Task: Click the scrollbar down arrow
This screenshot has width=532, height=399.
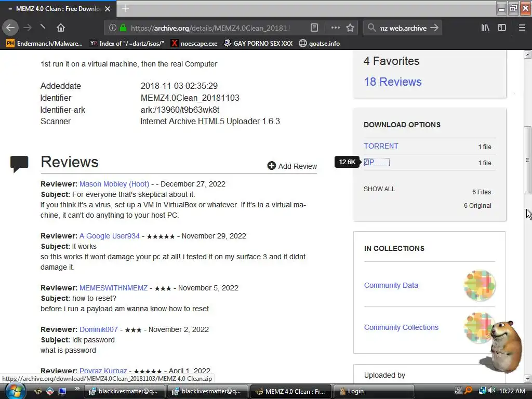Action: pyautogui.click(x=527, y=379)
